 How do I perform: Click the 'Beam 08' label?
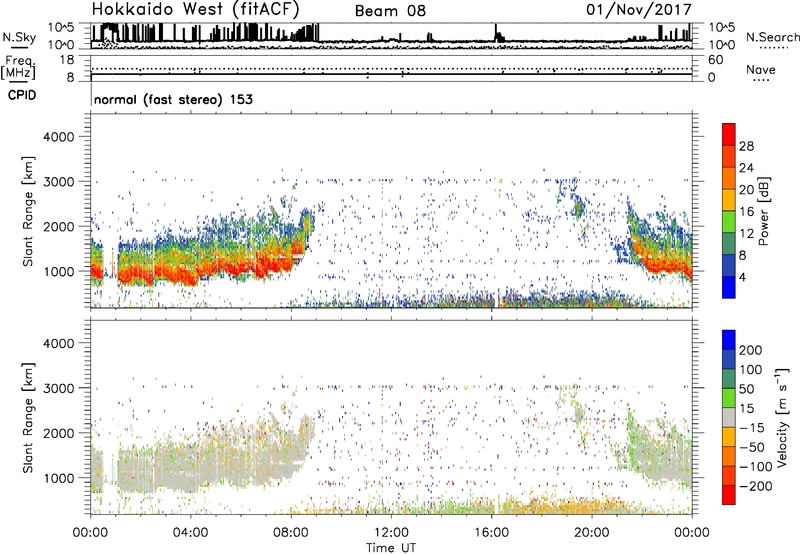(390, 11)
